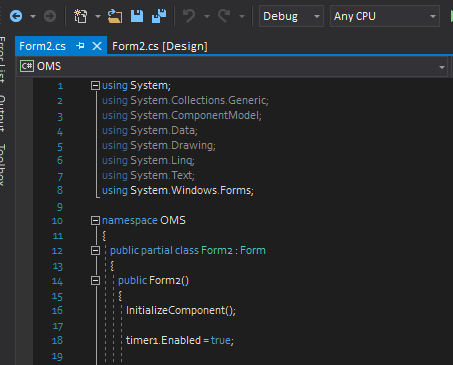
Task: Collapse the Form2 class block
Action: 95,250
